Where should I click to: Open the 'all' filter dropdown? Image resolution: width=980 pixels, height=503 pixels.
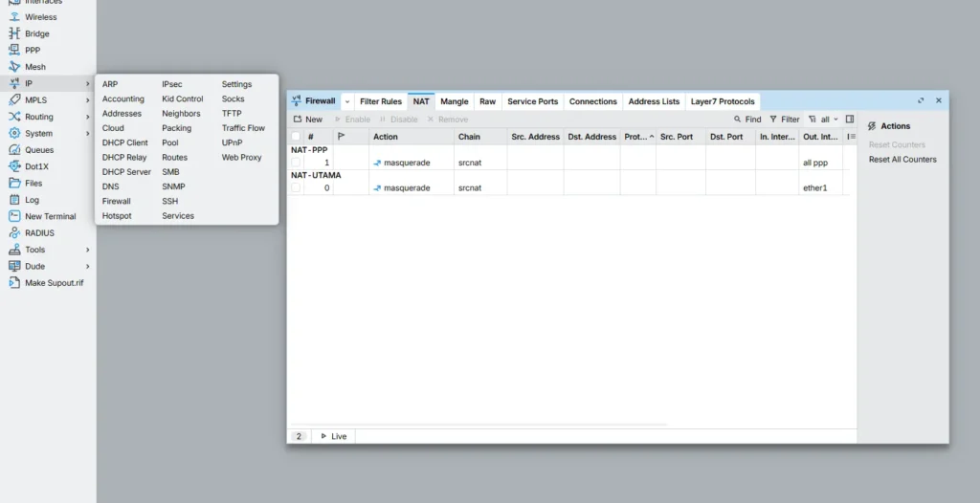coord(824,119)
